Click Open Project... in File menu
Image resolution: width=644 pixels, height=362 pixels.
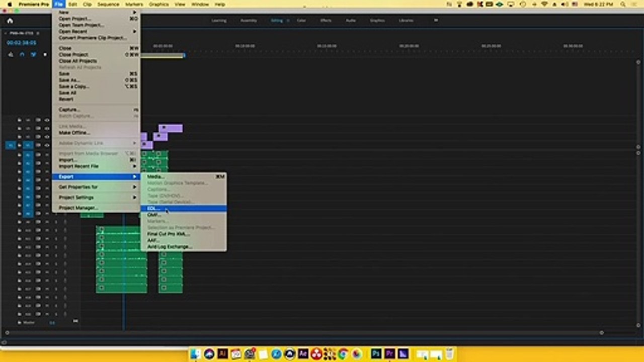96,19
